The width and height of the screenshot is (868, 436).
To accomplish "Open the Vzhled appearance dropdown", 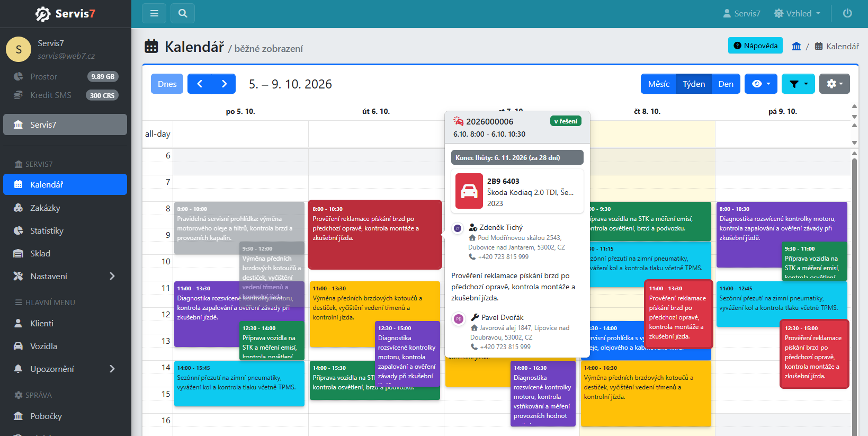I will pyautogui.click(x=797, y=13).
